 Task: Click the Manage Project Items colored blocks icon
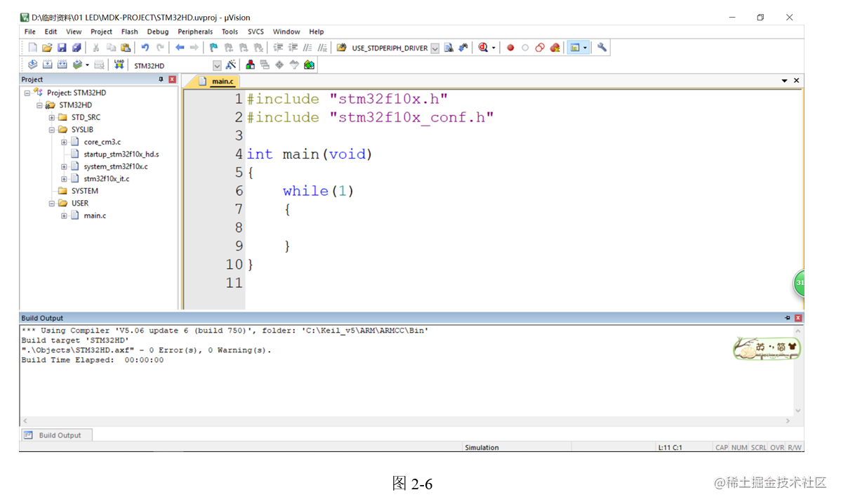250,65
